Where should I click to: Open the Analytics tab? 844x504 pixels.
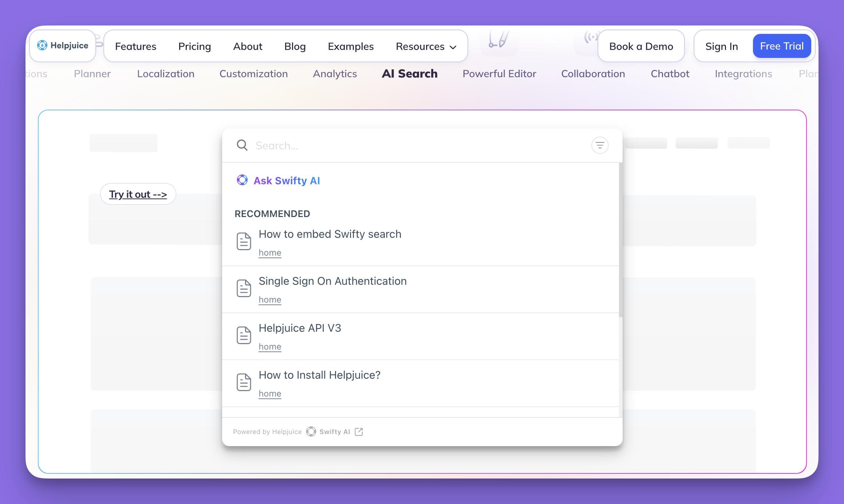(335, 74)
